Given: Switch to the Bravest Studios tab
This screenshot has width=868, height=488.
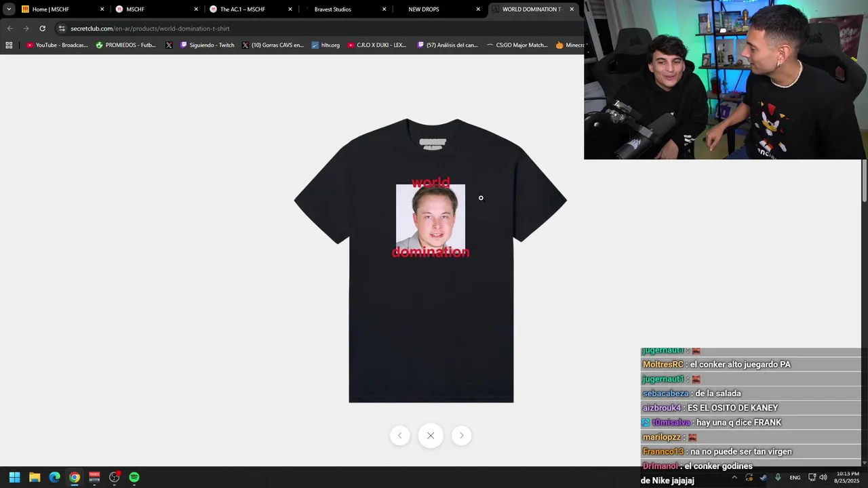Looking at the screenshot, I should 344,9.
